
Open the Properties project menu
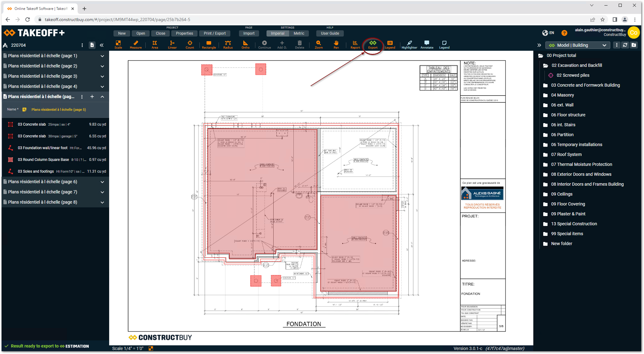184,33
